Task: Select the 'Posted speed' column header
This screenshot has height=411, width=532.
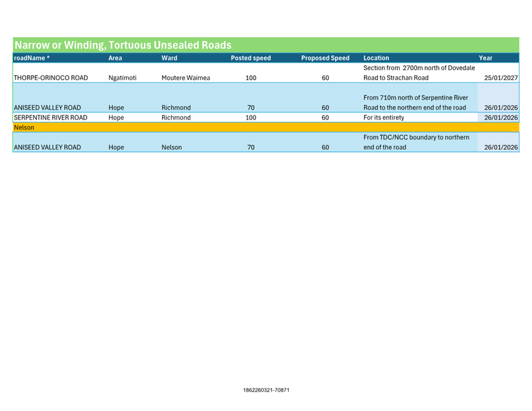Action: click(251, 58)
